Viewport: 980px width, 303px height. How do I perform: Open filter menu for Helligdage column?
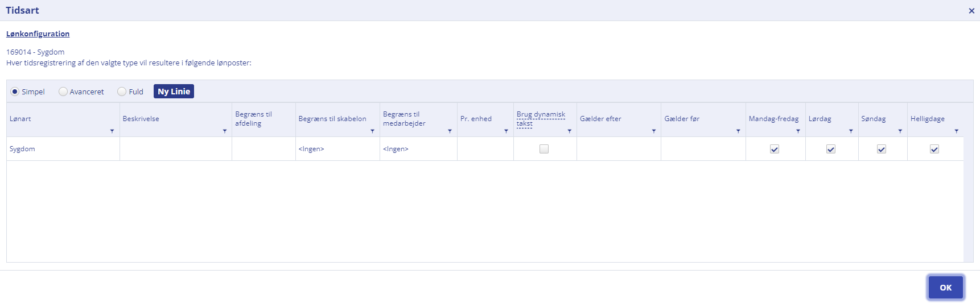click(956, 131)
